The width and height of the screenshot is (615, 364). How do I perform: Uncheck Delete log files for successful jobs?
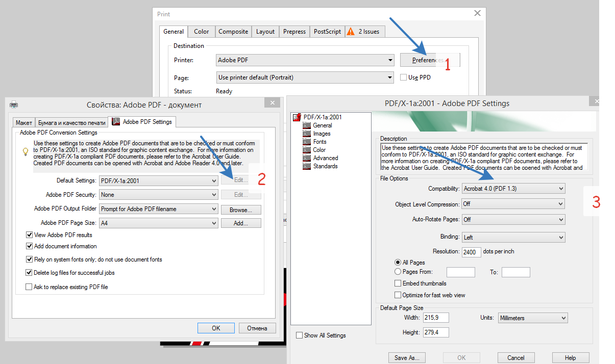point(29,273)
